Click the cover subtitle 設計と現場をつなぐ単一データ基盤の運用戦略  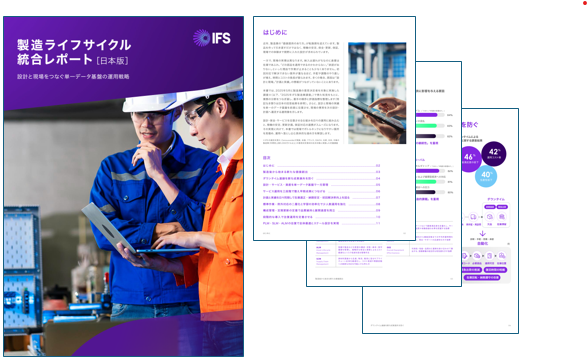(73, 76)
